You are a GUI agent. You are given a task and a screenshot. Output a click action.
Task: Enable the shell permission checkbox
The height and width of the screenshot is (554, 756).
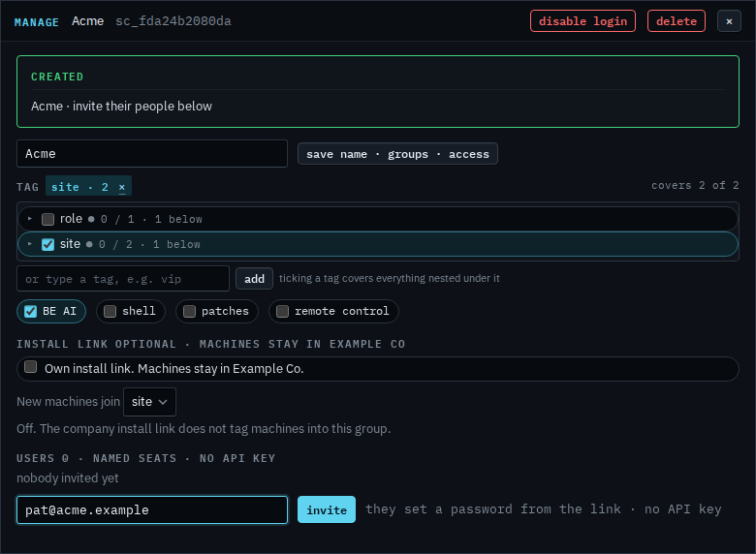110,311
